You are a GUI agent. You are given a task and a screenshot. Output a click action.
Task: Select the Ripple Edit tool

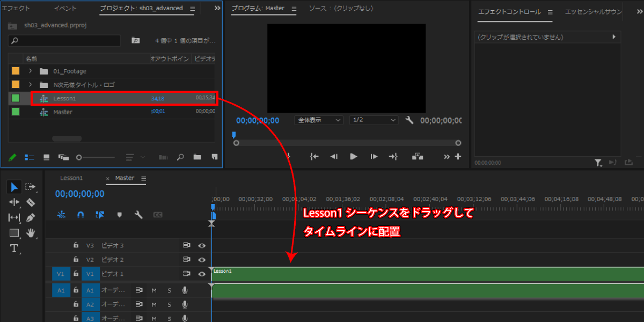point(14,202)
